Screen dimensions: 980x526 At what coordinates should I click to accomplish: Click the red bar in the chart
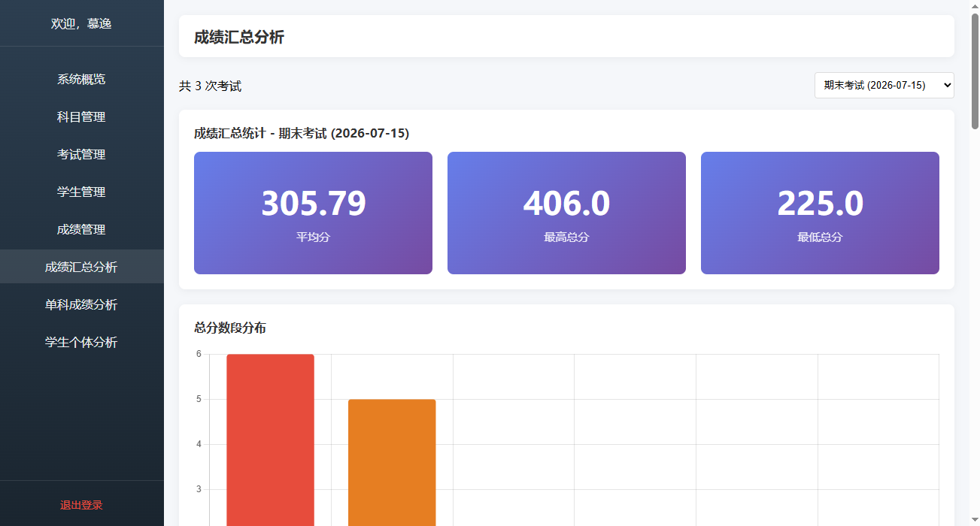pos(270,440)
